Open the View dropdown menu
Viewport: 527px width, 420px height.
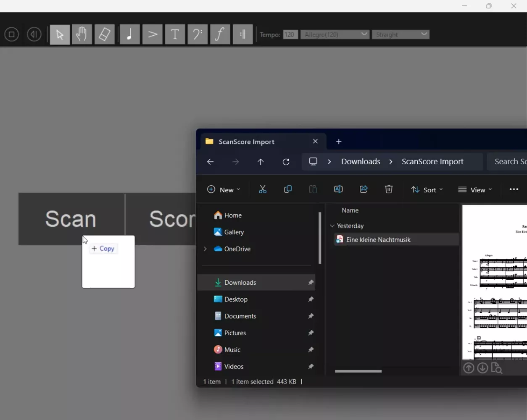(x=475, y=190)
